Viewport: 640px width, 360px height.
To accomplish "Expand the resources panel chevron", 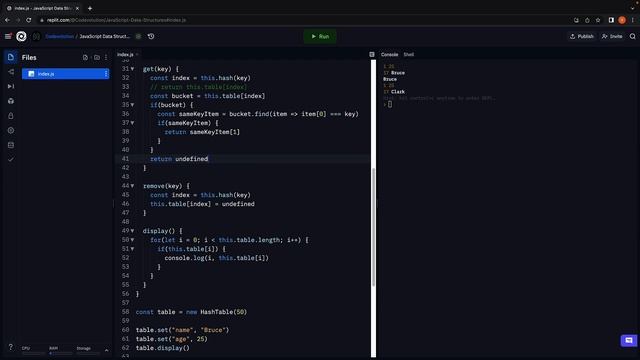I will (107, 350).
